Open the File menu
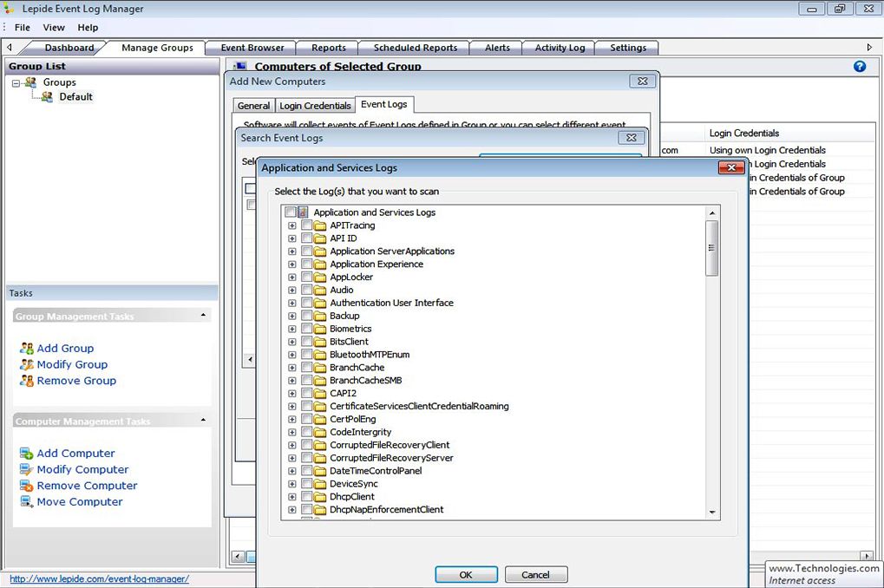 click(x=23, y=27)
